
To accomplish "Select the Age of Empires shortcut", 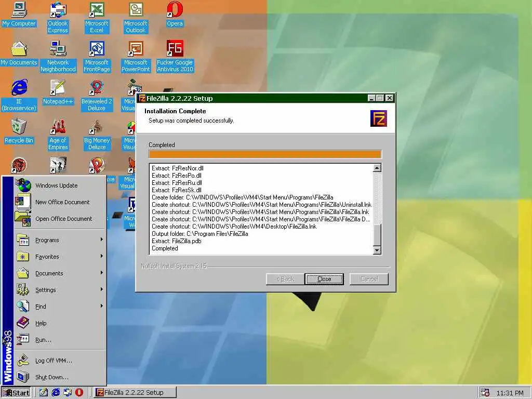I will coord(58,135).
